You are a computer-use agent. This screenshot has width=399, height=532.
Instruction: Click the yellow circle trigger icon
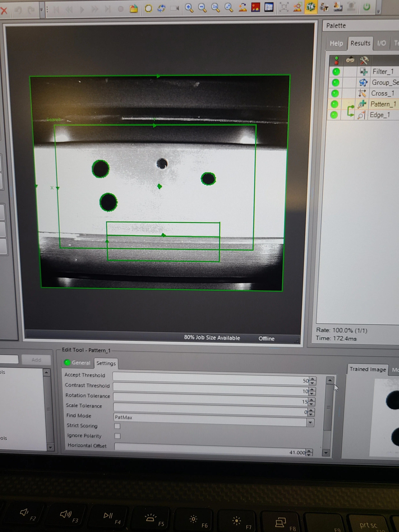tap(148, 9)
